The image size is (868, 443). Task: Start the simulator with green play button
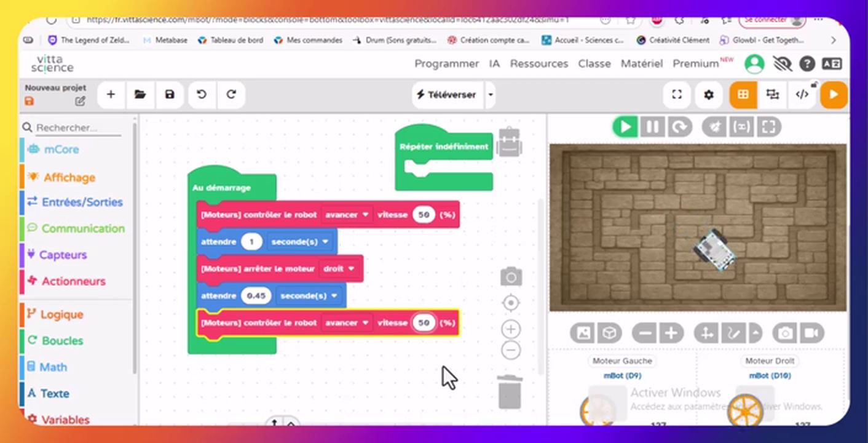tap(625, 127)
